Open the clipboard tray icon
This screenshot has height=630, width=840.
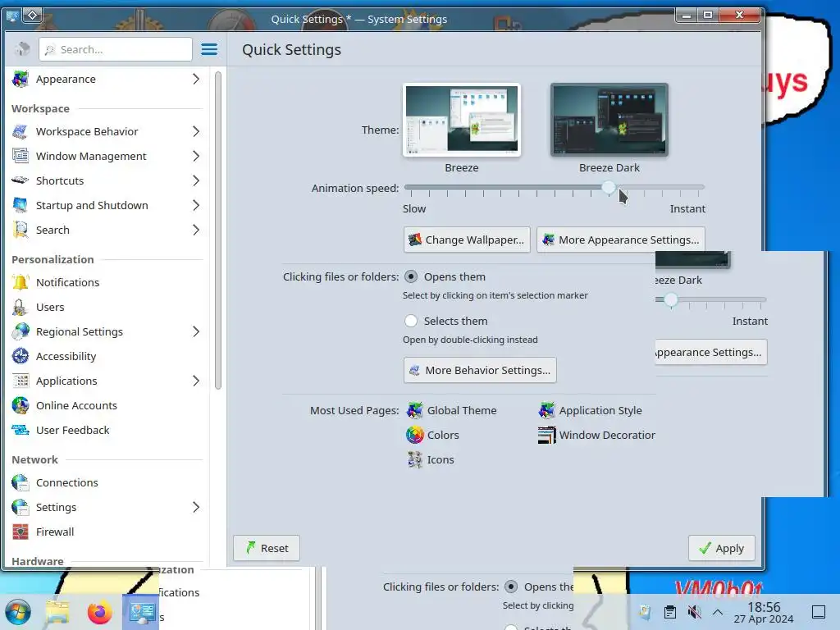[669, 612]
